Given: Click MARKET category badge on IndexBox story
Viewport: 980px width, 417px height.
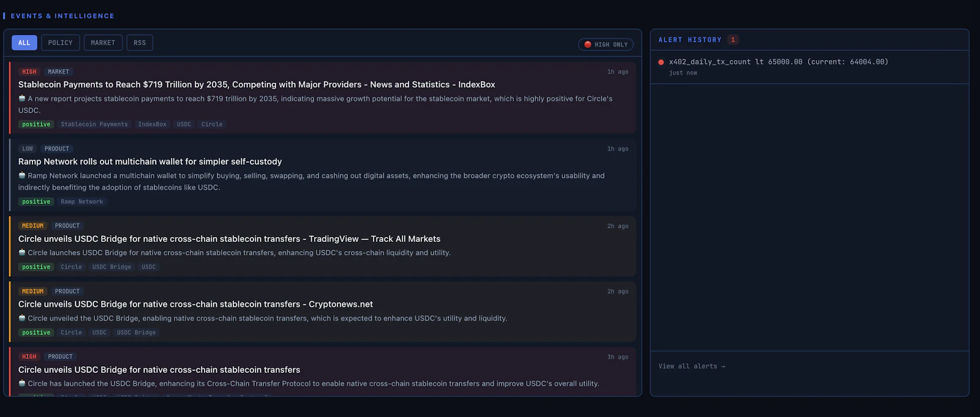Looking at the screenshot, I should (x=59, y=72).
